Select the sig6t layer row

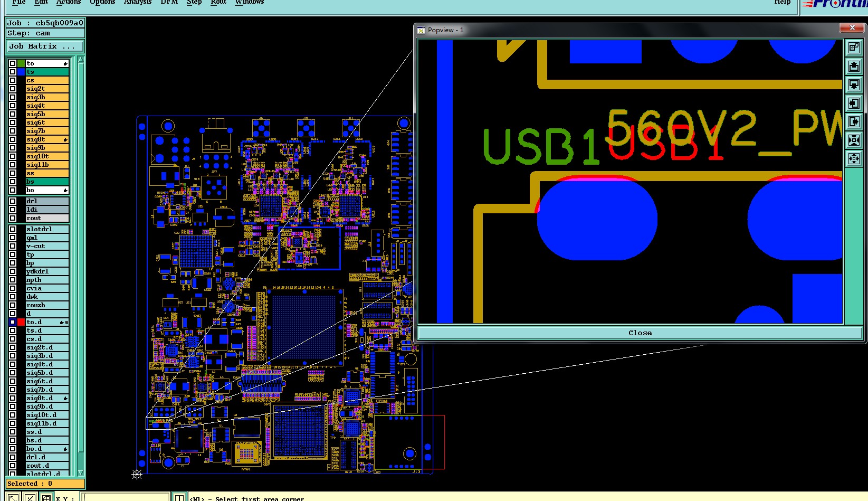[x=47, y=122]
